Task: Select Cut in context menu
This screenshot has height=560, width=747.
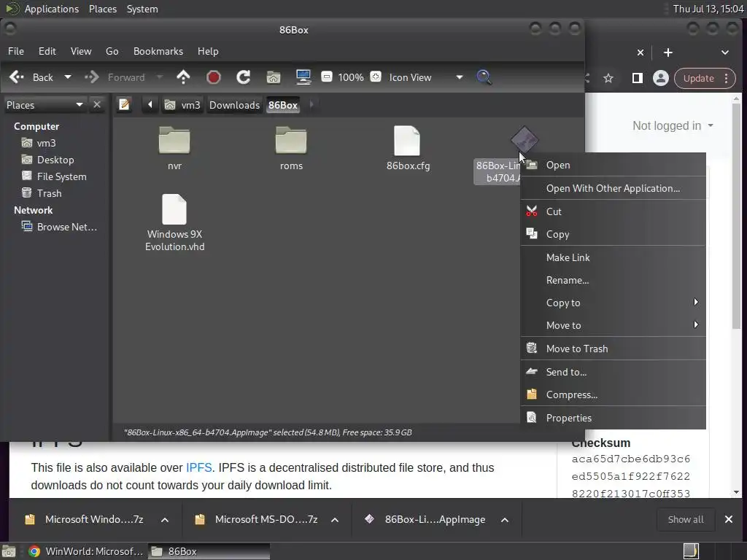Action: coord(613,211)
